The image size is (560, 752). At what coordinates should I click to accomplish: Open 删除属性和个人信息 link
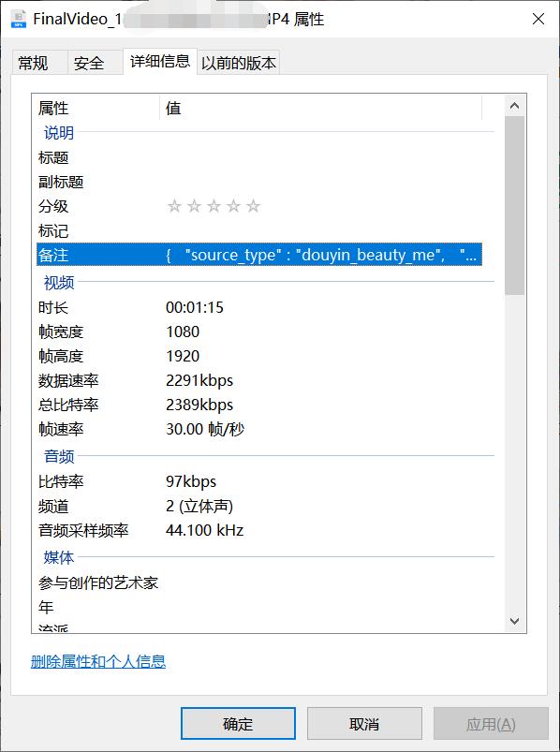(98, 661)
